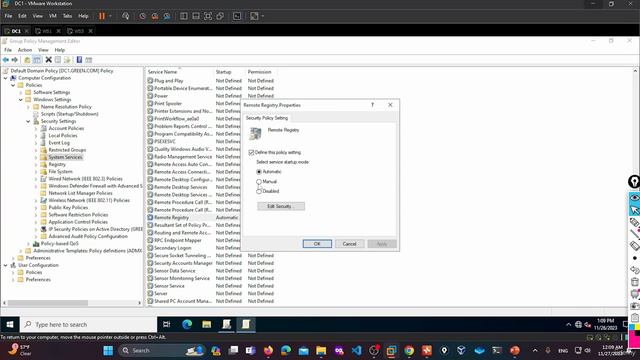
Task: Select the System Services tree item
Action: (65, 157)
